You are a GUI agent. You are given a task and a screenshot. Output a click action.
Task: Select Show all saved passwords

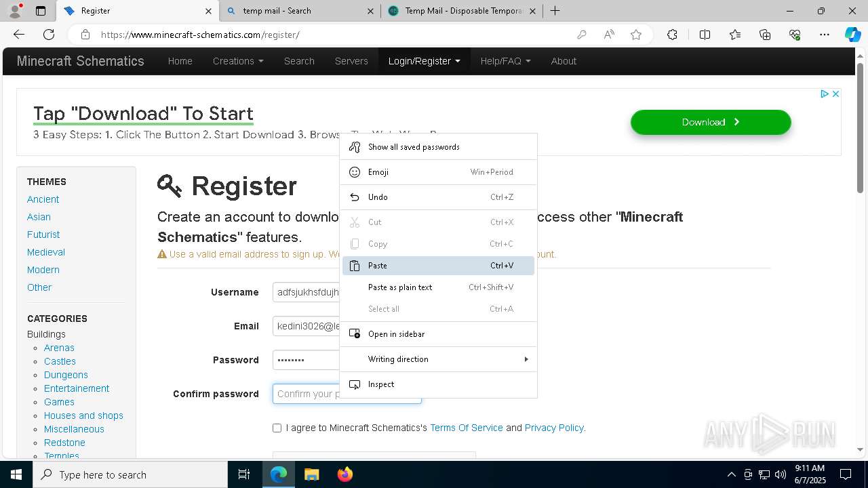(438, 147)
